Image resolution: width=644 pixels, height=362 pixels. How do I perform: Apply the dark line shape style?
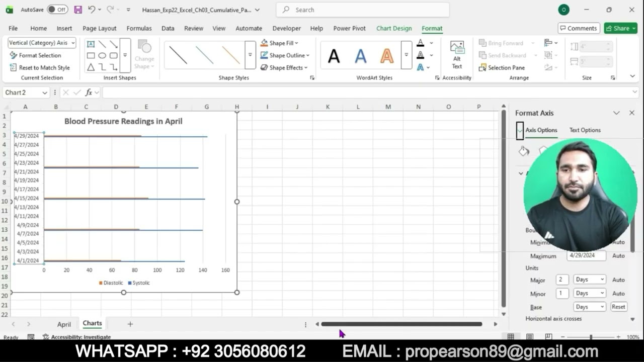pos(178,55)
